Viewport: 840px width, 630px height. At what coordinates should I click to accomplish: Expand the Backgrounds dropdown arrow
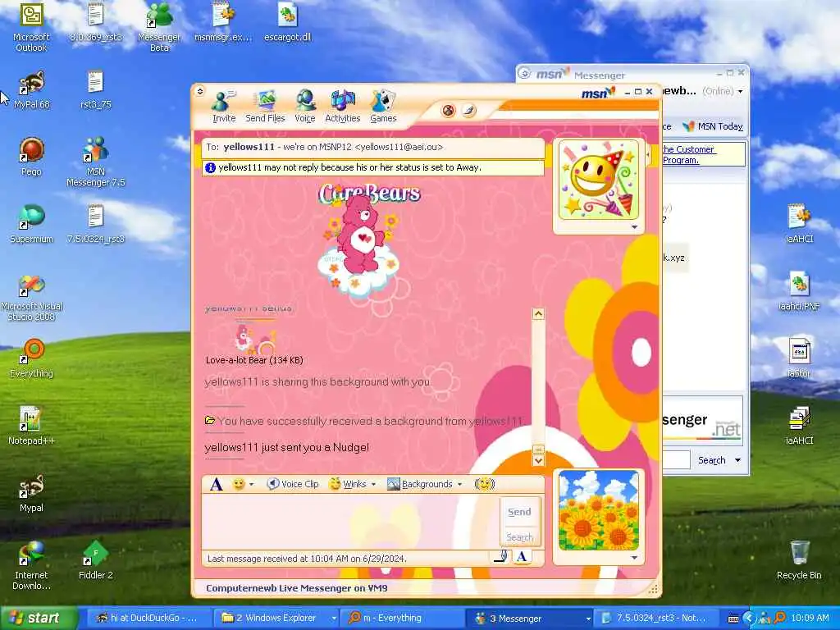point(459,484)
